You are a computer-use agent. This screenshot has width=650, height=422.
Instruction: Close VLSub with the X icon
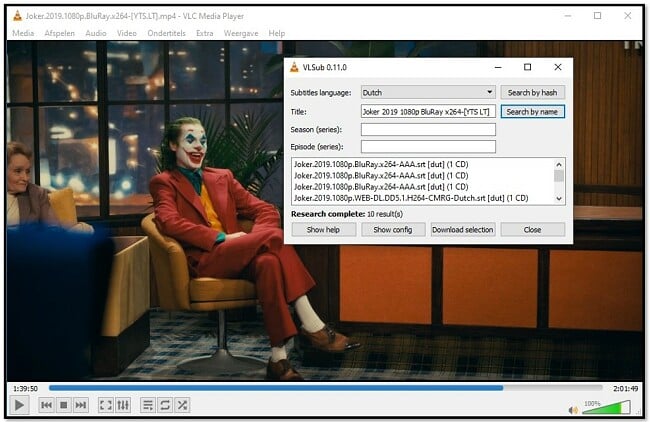point(558,67)
